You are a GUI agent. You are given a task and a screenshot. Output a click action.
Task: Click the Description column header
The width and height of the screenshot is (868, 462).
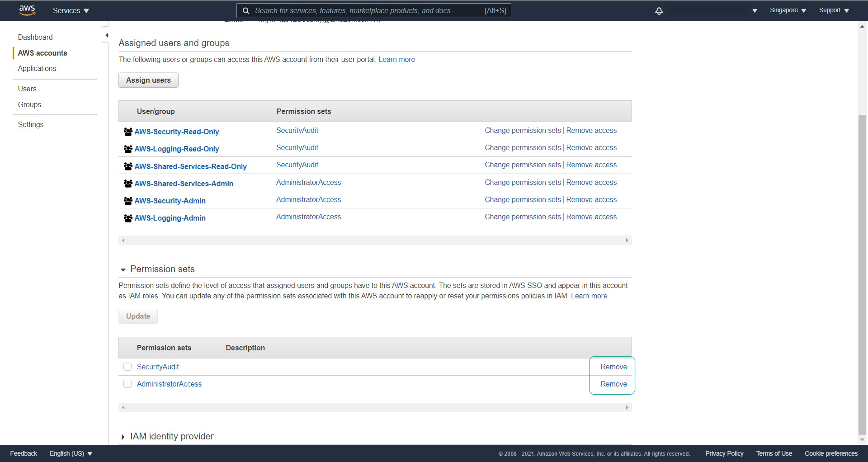pyautogui.click(x=245, y=348)
